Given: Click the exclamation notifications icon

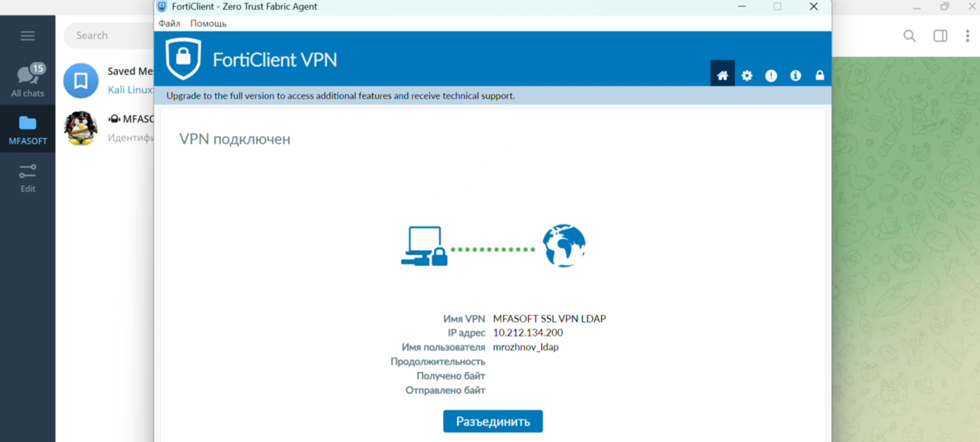Looking at the screenshot, I should [x=771, y=75].
